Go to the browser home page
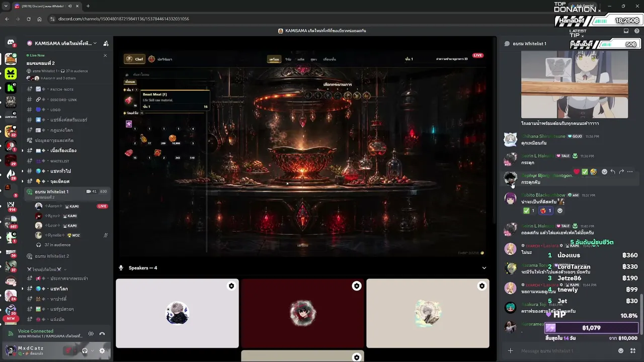Viewport: 644px width, 362px height. coord(40,19)
